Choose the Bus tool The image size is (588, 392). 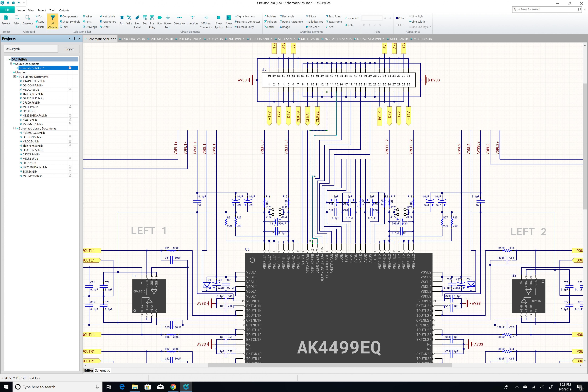point(145,20)
